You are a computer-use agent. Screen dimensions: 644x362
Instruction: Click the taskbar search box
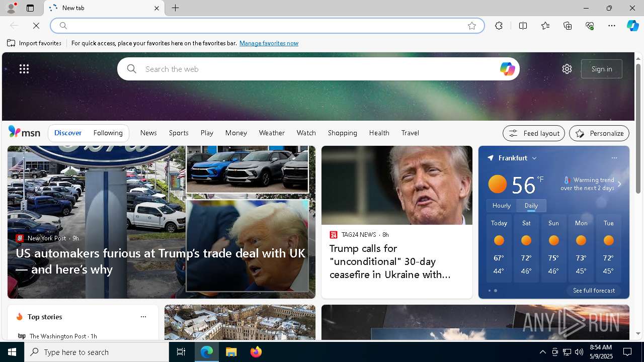97,352
